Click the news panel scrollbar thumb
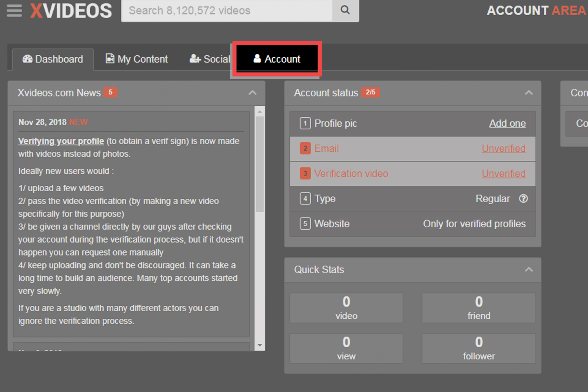 pyautogui.click(x=260, y=164)
